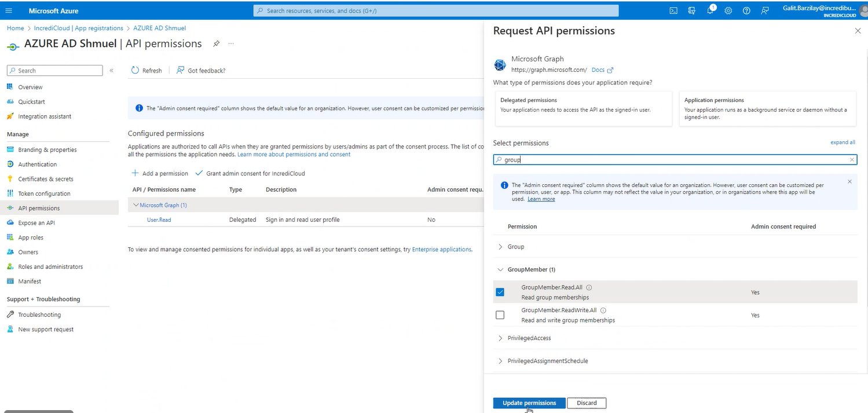This screenshot has height=413, width=868.
Task: Click Update permissions button
Action: point(529,403)
